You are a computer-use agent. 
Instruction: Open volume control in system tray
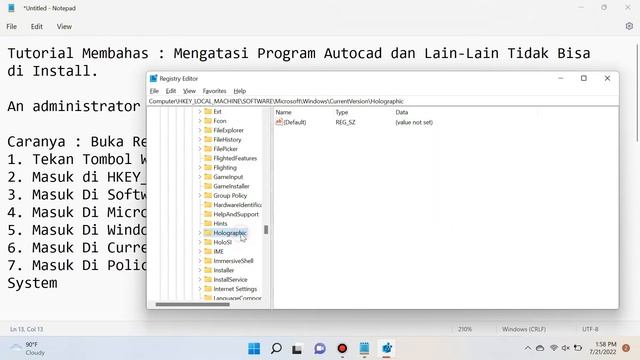click(x=565, y=348)
